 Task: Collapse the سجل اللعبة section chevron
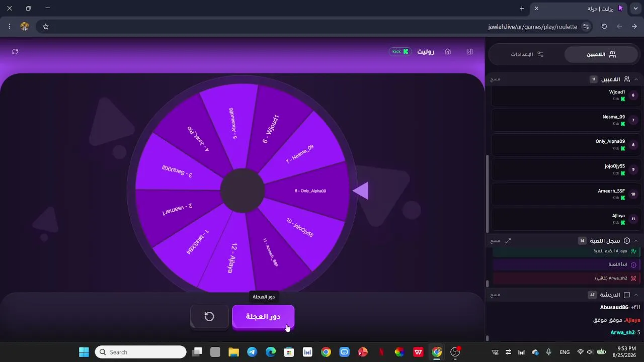point(636,241)
